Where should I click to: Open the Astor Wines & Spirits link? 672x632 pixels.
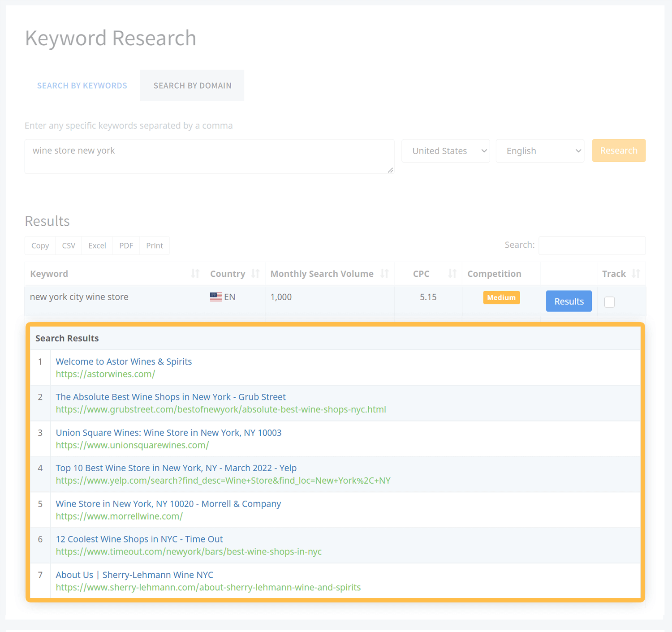click(x=124, y=361)
